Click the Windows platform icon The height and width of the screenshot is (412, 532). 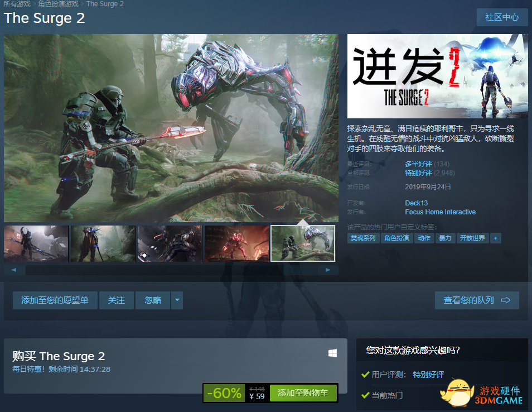click(332, 353)
